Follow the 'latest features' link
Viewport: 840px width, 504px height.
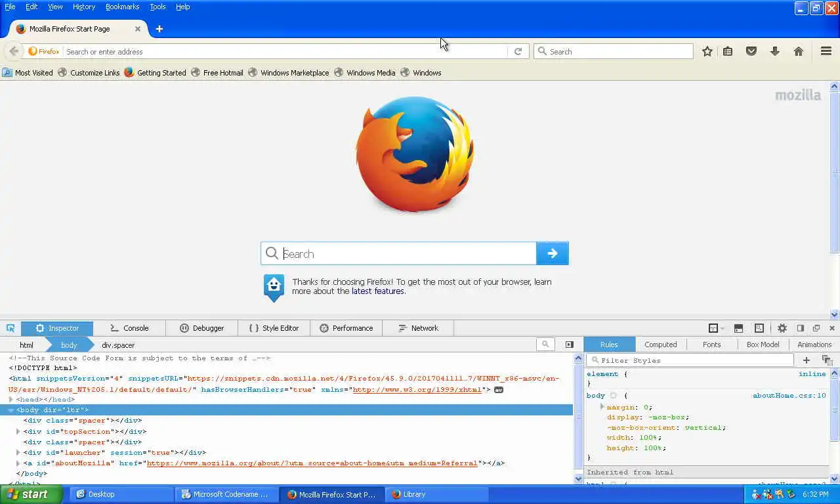tap(378, 291)
